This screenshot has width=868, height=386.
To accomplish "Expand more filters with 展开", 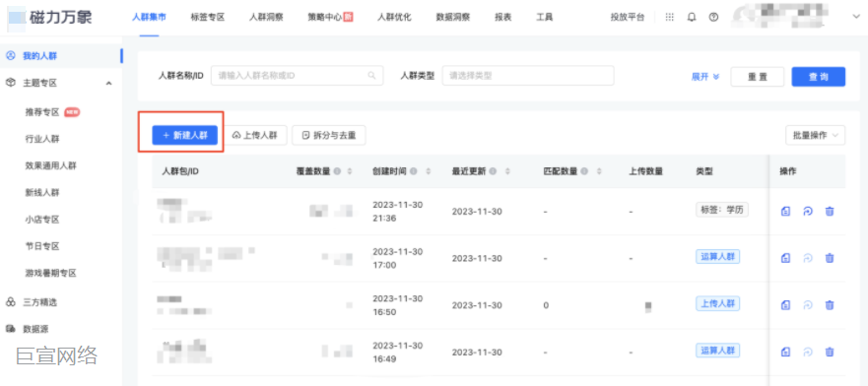I will click(705, 77).
